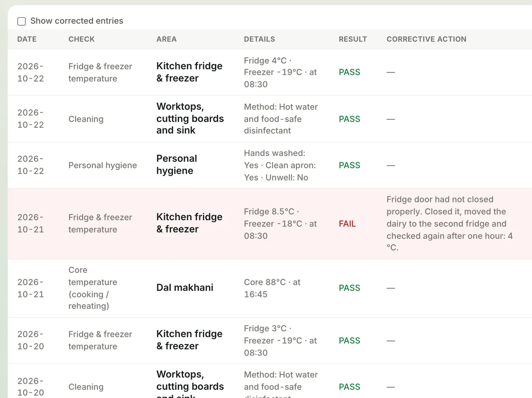Click the Core temperature (cooking / reheating) check
The image size is (532, 398).
tap(93, 288)
